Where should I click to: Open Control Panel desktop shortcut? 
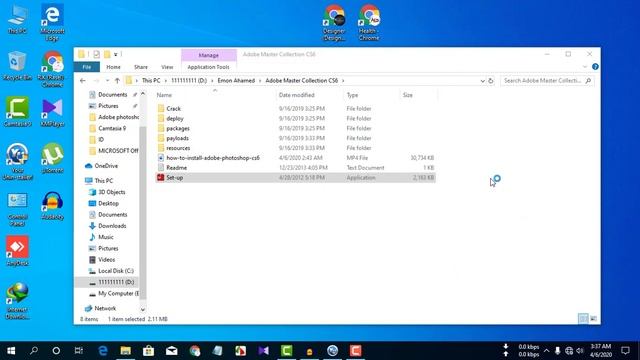tap(17, 210)
